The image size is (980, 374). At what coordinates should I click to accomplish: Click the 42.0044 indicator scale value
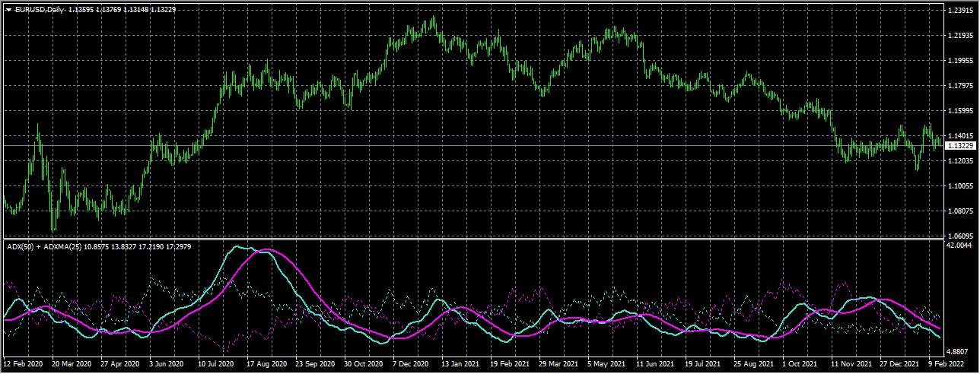(959, 246)
